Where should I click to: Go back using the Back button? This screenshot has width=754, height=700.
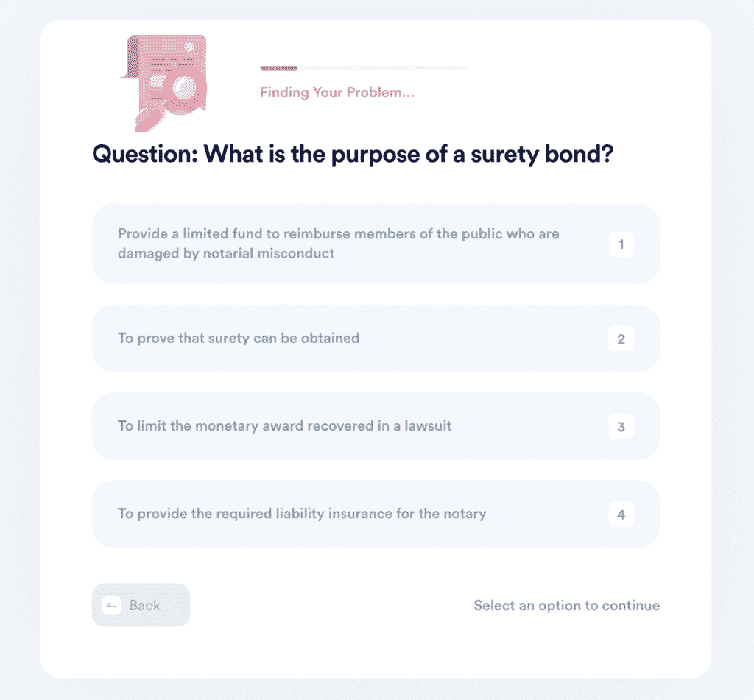(x=141, y=605)
